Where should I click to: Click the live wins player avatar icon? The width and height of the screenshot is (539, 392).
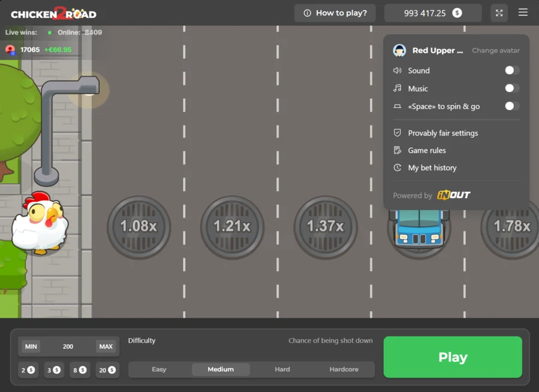pyautogui.click(x=10, y=50)
